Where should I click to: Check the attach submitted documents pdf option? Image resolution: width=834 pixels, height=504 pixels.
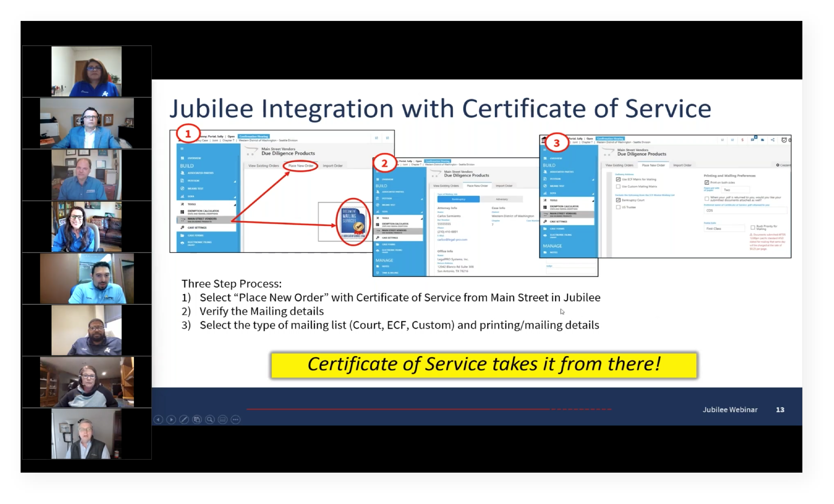pos(707,198)
